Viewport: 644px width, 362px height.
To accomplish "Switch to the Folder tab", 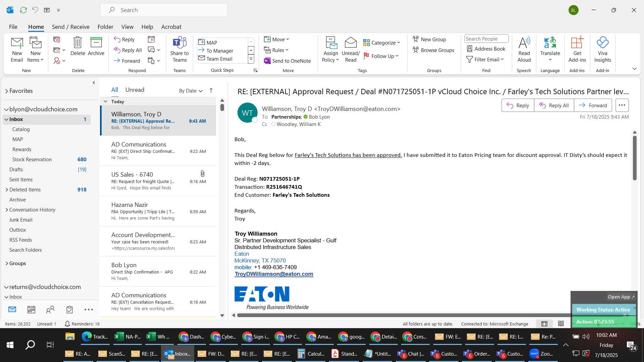I will pyautogui.click(x=105, y=27).
